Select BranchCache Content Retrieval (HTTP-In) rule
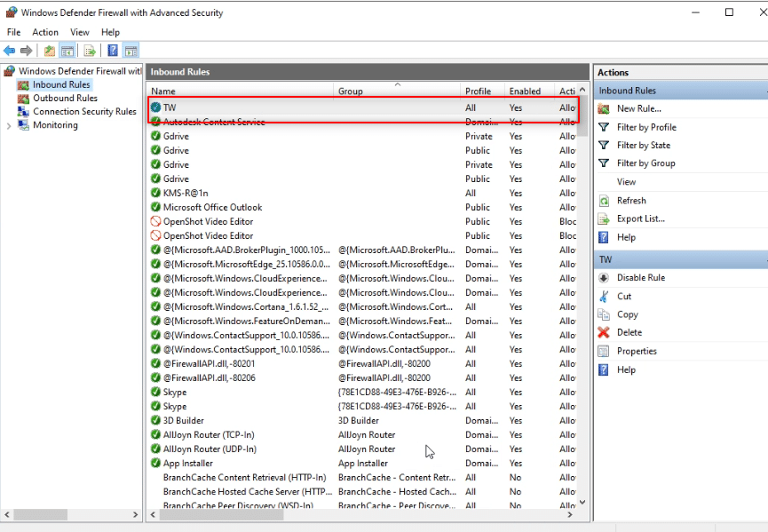Screen dimensions: 768x532 coord(362,477)
